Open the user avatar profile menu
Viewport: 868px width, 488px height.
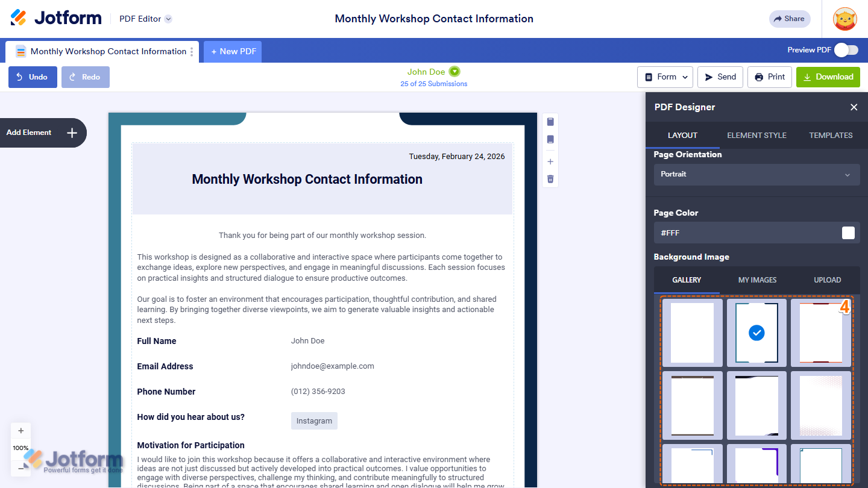[844, 19]
